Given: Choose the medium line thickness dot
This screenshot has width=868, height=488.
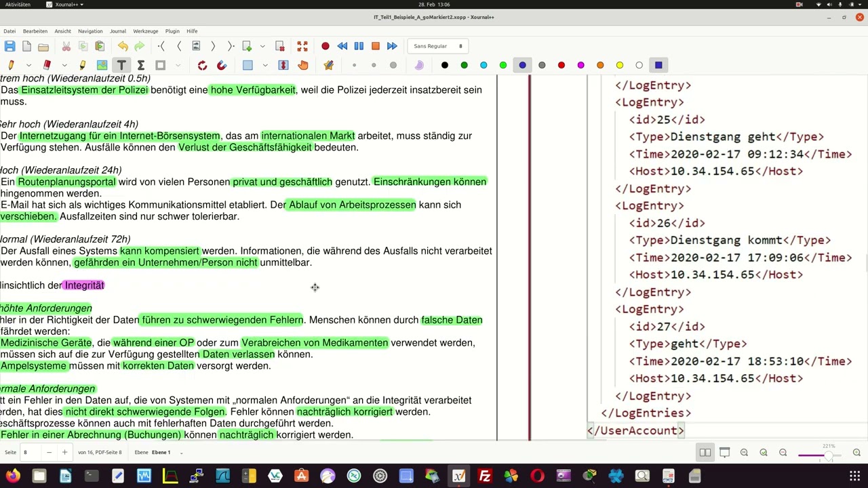Looking at the screenshot, I should pos(374,65).
